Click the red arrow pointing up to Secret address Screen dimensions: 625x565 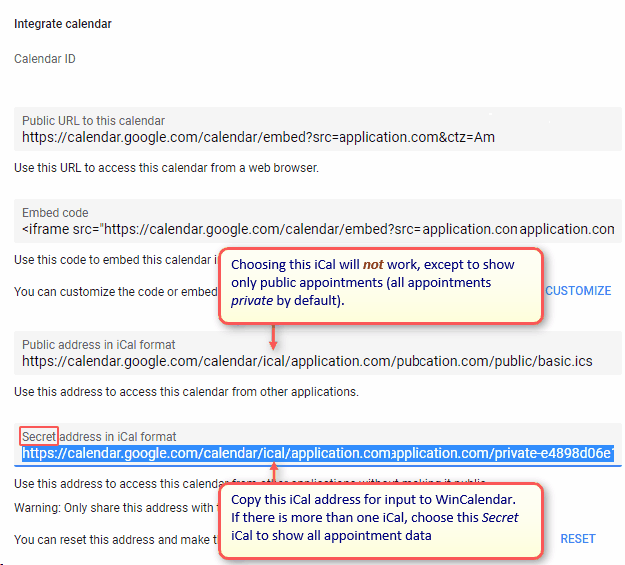point(273,472)
